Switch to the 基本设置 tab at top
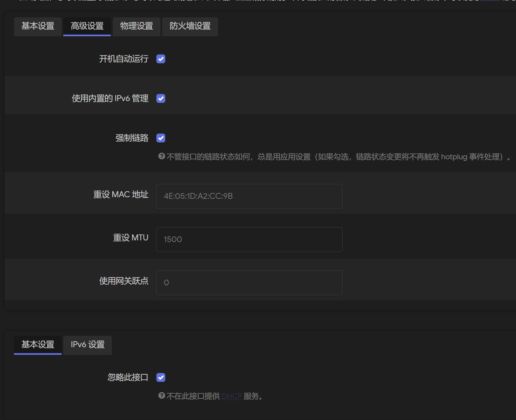Screen dimensions: 516x420 tap(38, 26)
